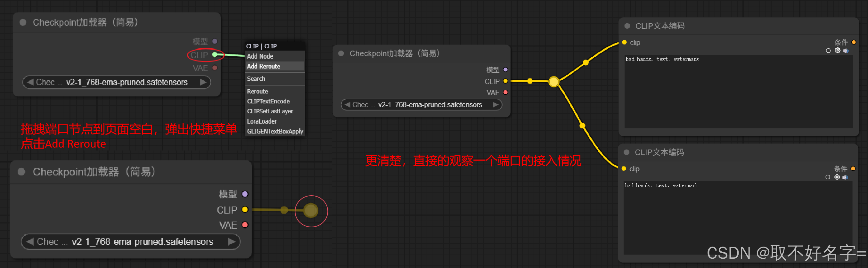Pick CLIPTextEncode from the context menu
868x268 pixels.
275,102
